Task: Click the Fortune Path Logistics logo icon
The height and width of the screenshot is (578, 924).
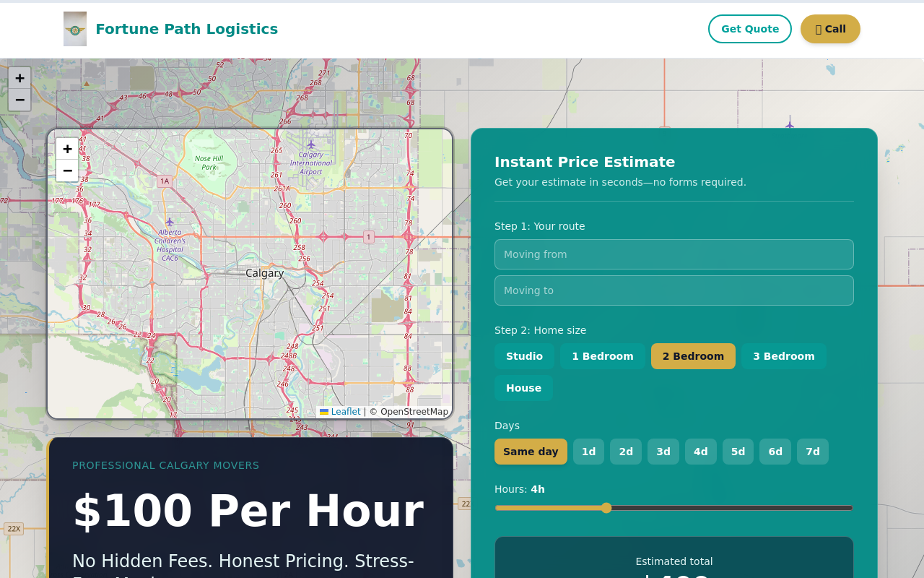Action: (74, 29)
